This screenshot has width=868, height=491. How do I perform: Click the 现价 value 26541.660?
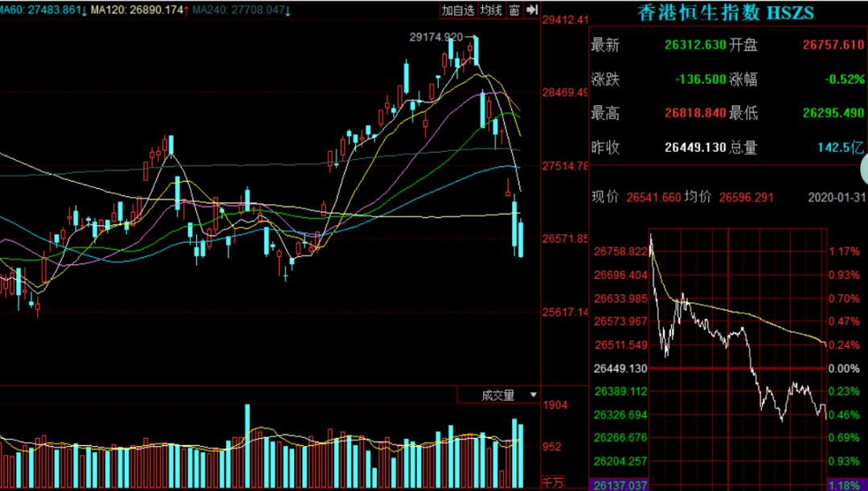coord(653,197)
